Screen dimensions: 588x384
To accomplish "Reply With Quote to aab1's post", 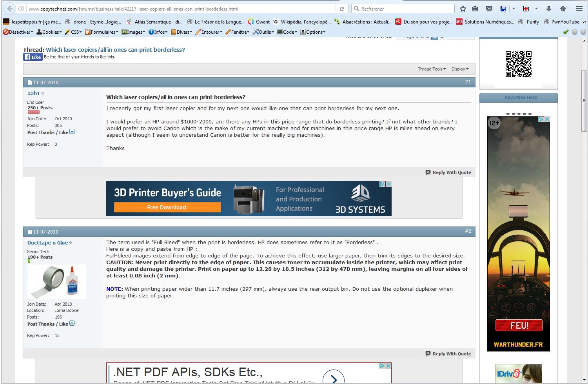I will [448, 172].
